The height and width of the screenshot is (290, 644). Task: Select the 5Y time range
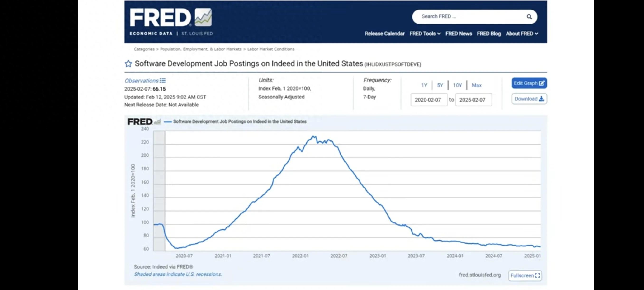click(440, 85)
